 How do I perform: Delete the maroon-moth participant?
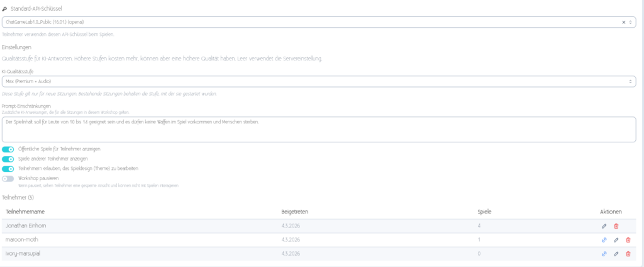(x=628, y=240)
